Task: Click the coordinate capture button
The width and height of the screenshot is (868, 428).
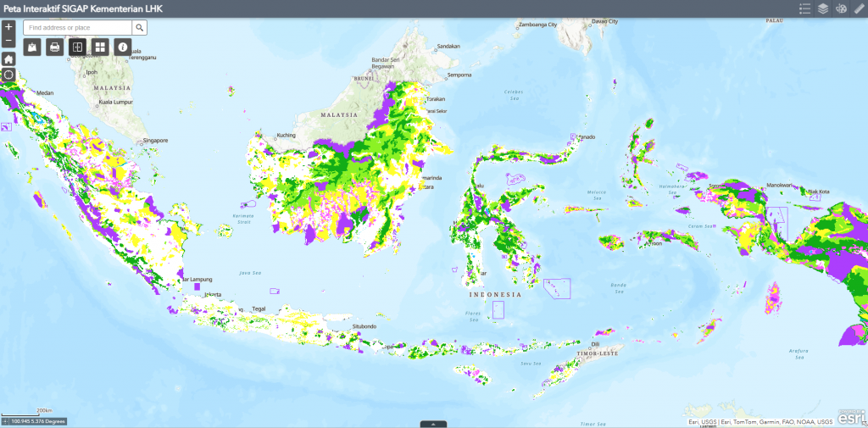Action: click(x=7, y=421)
